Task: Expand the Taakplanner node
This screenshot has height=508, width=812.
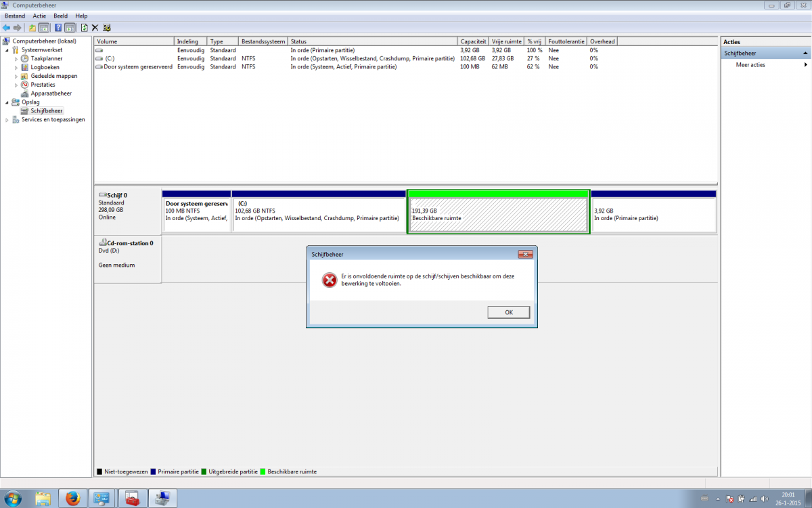Action: tap(16, 59)
